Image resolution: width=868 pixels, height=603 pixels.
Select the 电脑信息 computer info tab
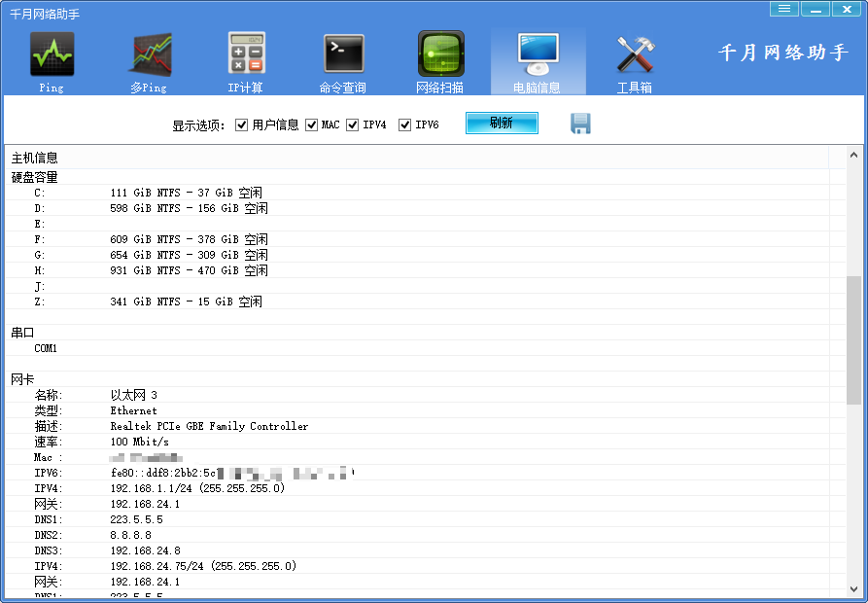click(538, 62)
